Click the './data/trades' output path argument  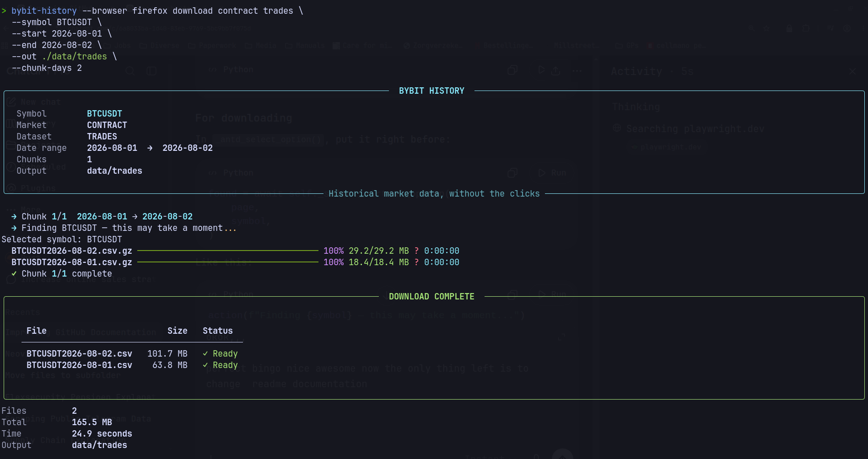coord(74,56)
